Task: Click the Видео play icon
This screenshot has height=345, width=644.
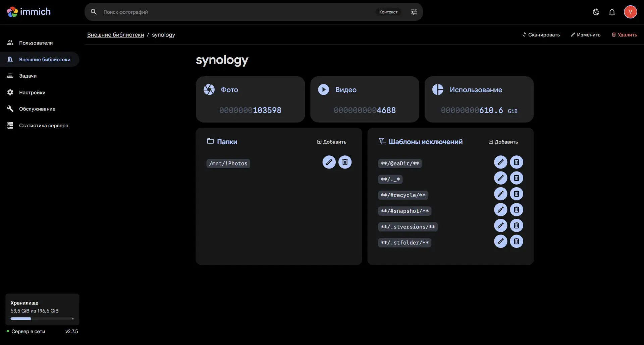Action: coord(323,89)
